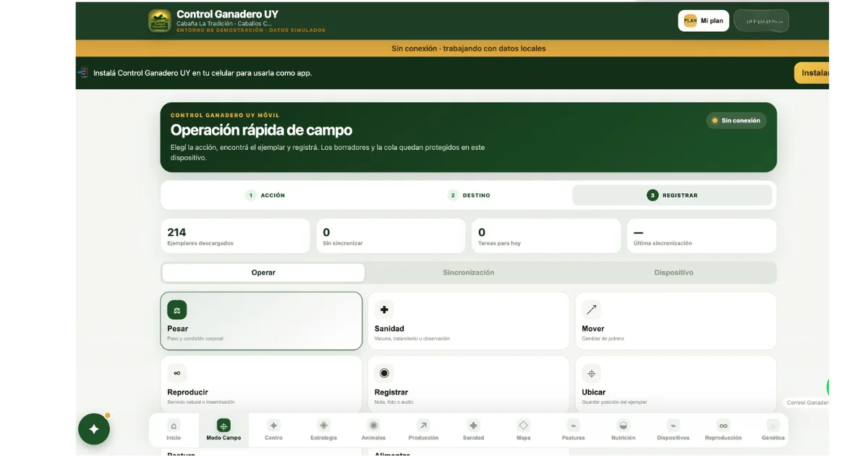Choose the Sanidad action card with cross icon
This screenshot has height=456, width=868.
point(469,321)
